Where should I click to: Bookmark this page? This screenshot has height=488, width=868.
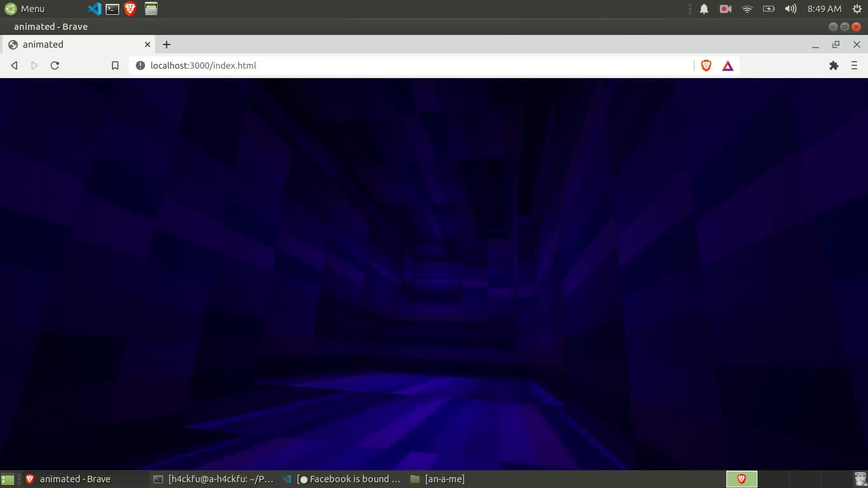point(115,65)
